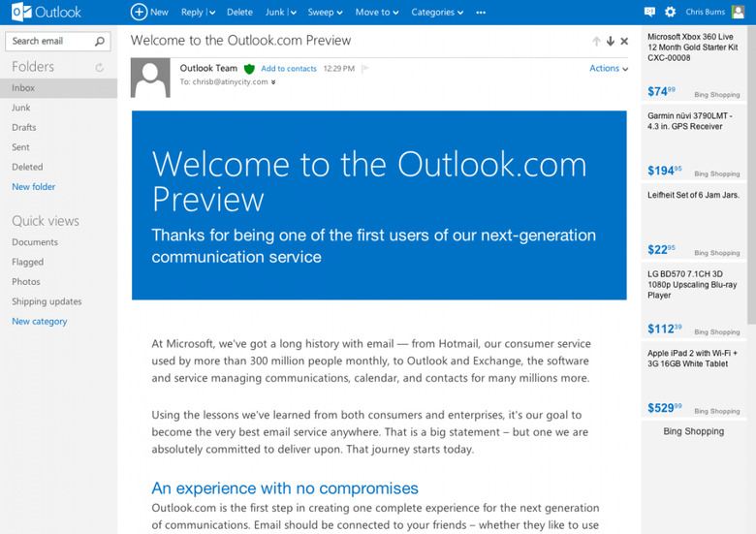756x534 pixels.
Task: Open the Sweep dropdown menu
Action: (325, 13)
